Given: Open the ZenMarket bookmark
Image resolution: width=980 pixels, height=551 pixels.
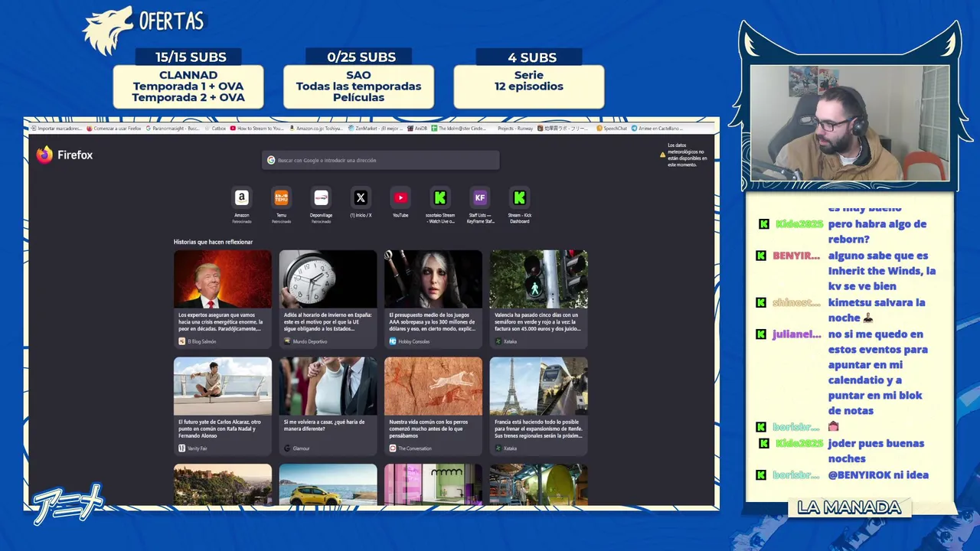Looking at the screenshot, I should click(x=375, y=129).
